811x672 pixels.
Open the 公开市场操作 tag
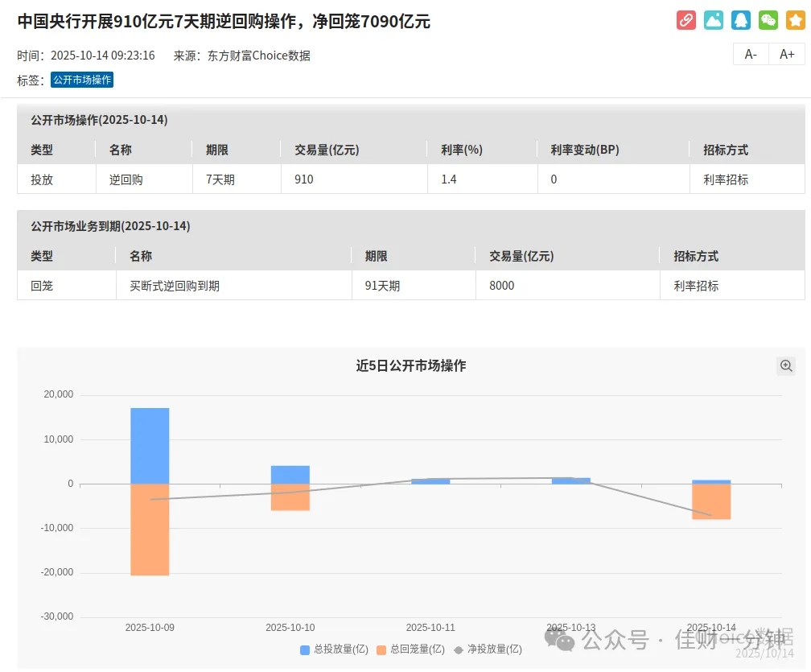point(82,80)
